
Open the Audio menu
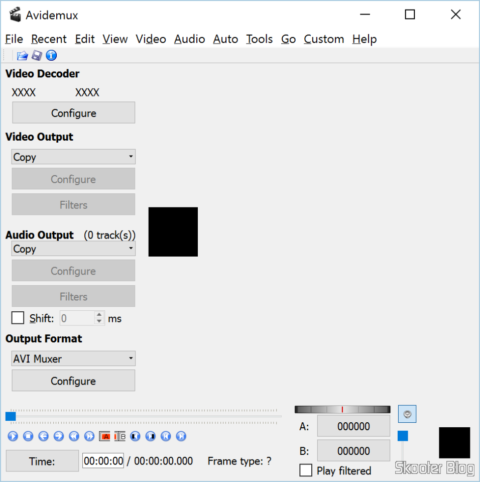coord(189,39)
